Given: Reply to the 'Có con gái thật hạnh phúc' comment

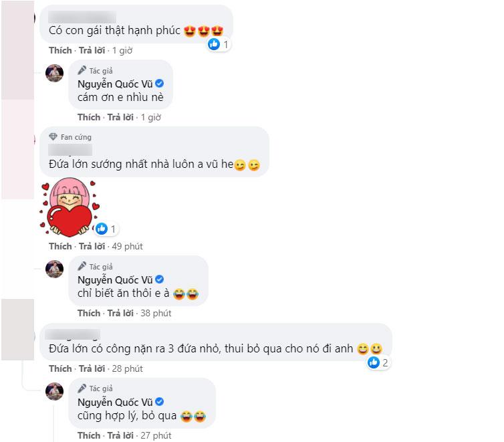Looking at the screenshot, I should tap(92, 50).
